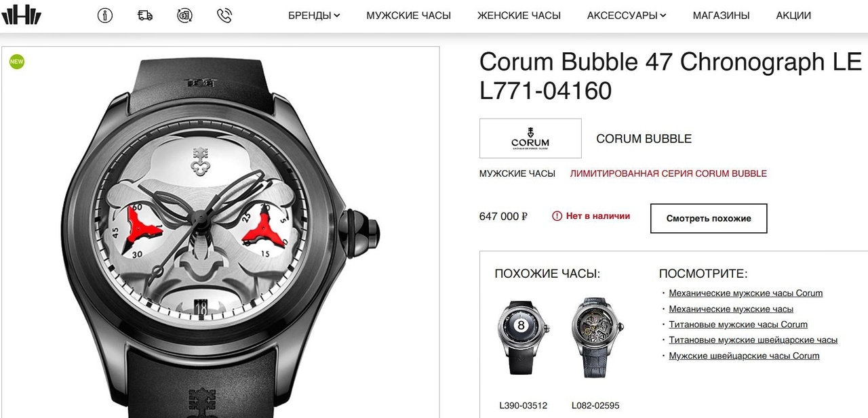Open the info circle icon
This screenshot has width=868, height=418.
(105, 15)
